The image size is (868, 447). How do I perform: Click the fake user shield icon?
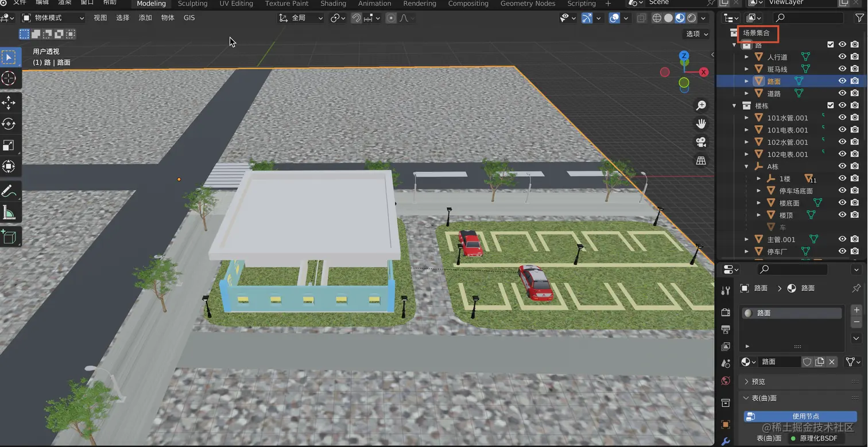point(807,362)
